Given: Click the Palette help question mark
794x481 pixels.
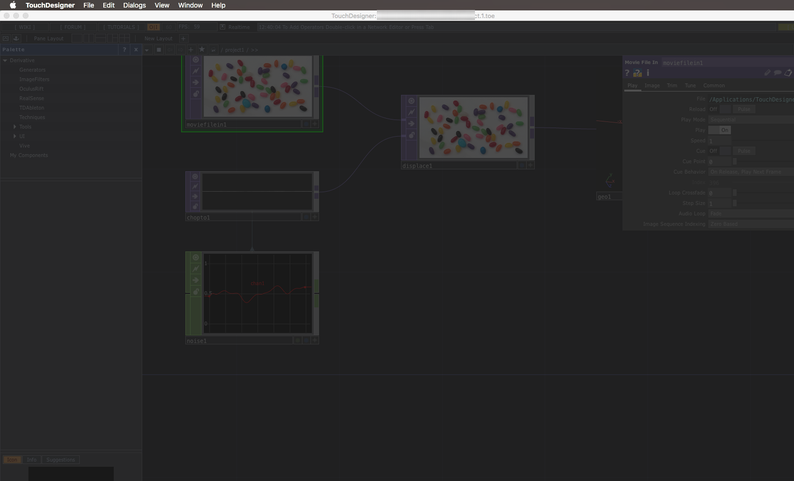Looking at the screenshot, I should pyautogui.click(x=125, y=49).
